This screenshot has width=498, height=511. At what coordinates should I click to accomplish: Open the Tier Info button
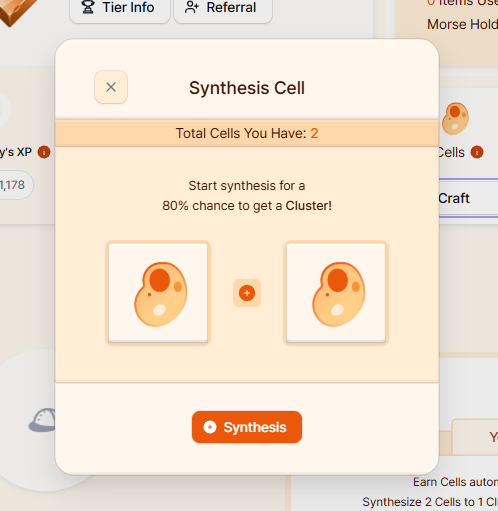[x=120, y=8]
